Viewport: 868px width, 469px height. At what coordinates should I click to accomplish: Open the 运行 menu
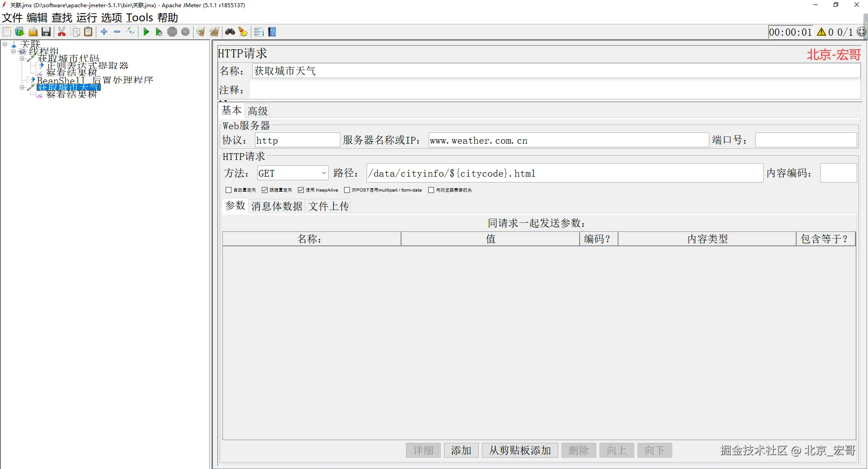click(x=87, y=18)
